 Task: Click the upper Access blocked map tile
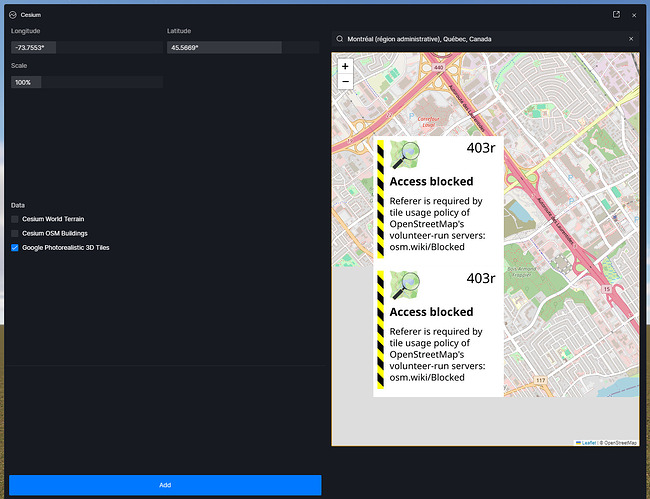pos(438,200)
